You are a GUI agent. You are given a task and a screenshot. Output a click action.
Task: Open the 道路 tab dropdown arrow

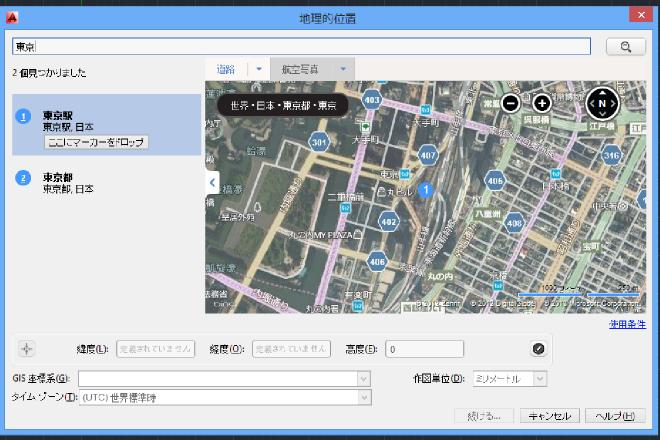tap(259, 69)
